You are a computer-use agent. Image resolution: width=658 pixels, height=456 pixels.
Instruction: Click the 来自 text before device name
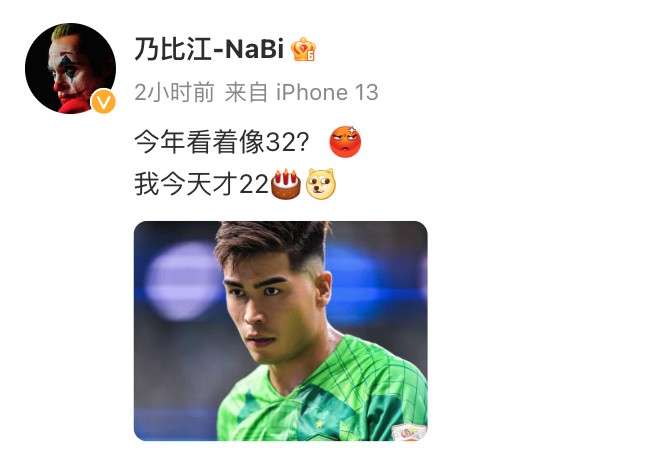click(246, 92)
